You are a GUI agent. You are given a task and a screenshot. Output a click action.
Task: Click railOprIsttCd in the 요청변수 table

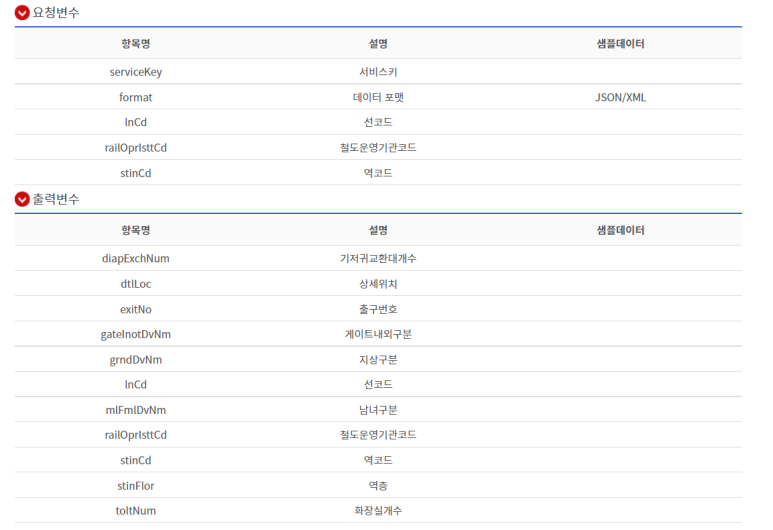pyautogui.click(x=136, y=148)
